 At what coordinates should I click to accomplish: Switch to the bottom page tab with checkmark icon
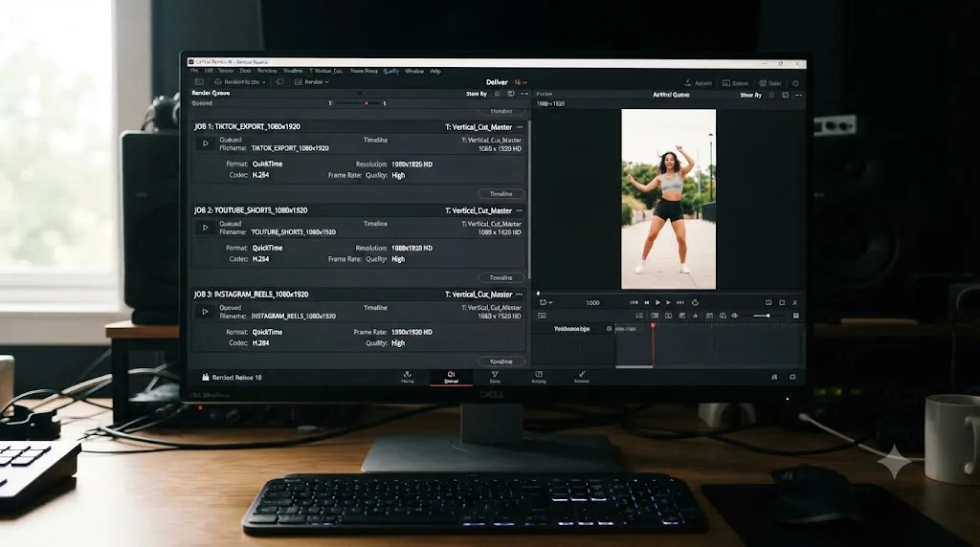point(581,377)
